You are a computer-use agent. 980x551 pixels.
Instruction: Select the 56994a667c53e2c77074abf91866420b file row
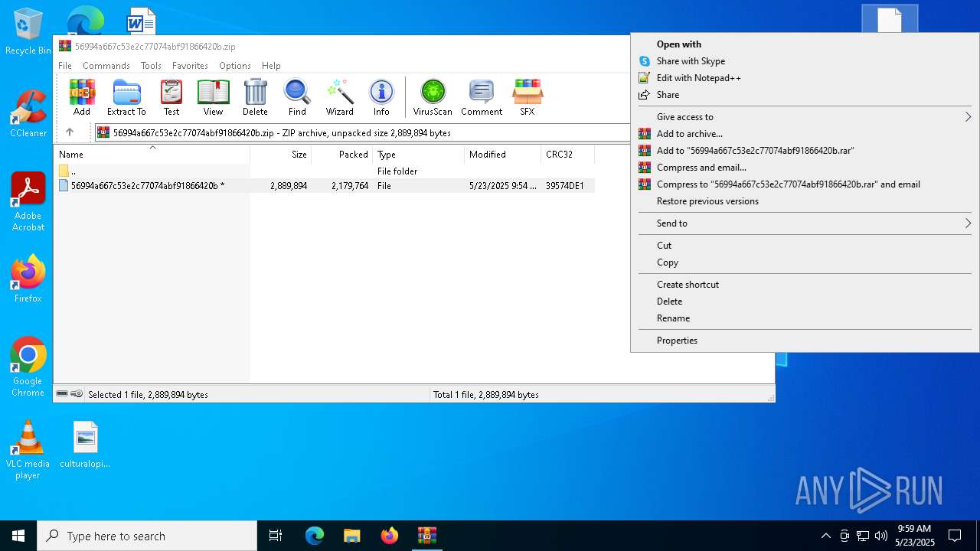click(325, 186)
